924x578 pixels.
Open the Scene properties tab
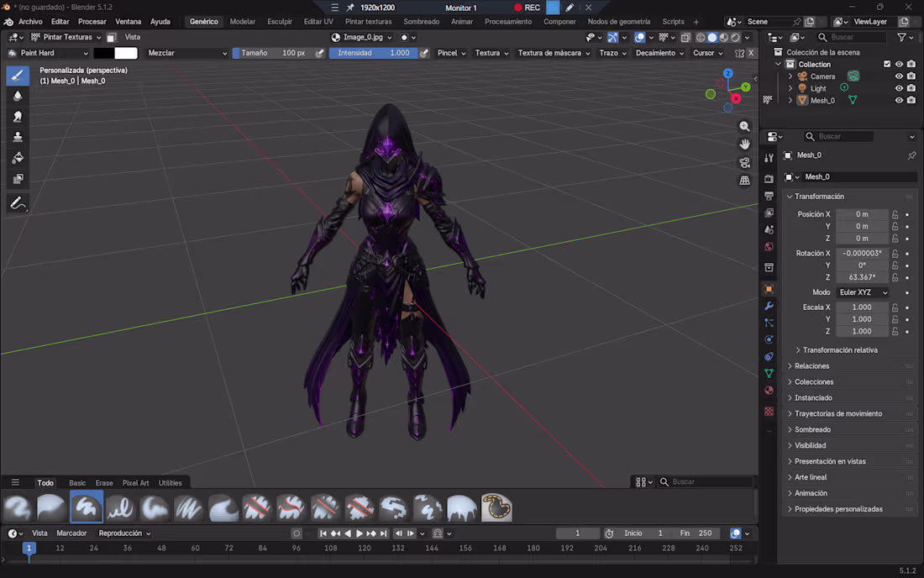click(x=769, y=230)
